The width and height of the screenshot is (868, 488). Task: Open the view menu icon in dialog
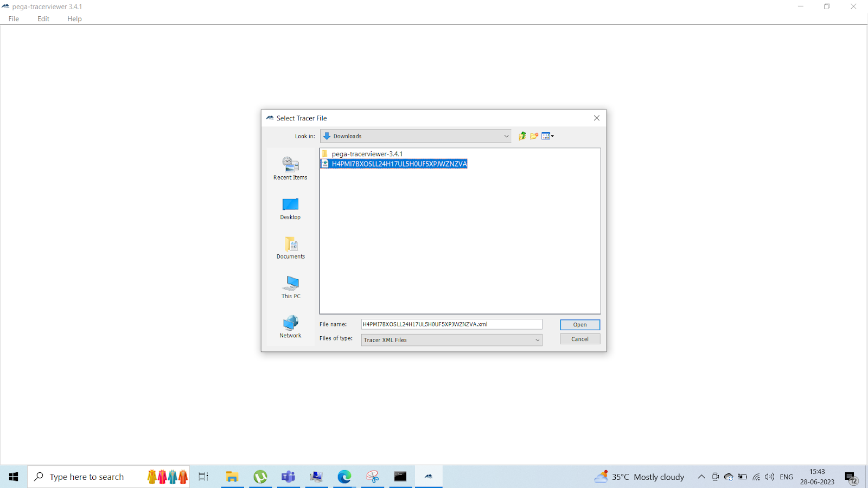click(x=547, y=136)
